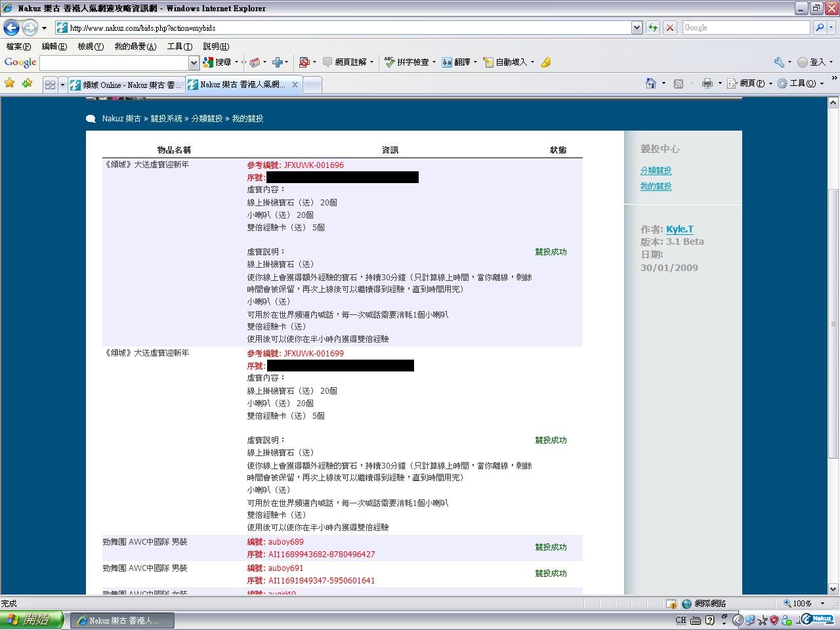840x630 pixels.
Task: Click the auboy691 item number
Action: (x=285, y=568)
